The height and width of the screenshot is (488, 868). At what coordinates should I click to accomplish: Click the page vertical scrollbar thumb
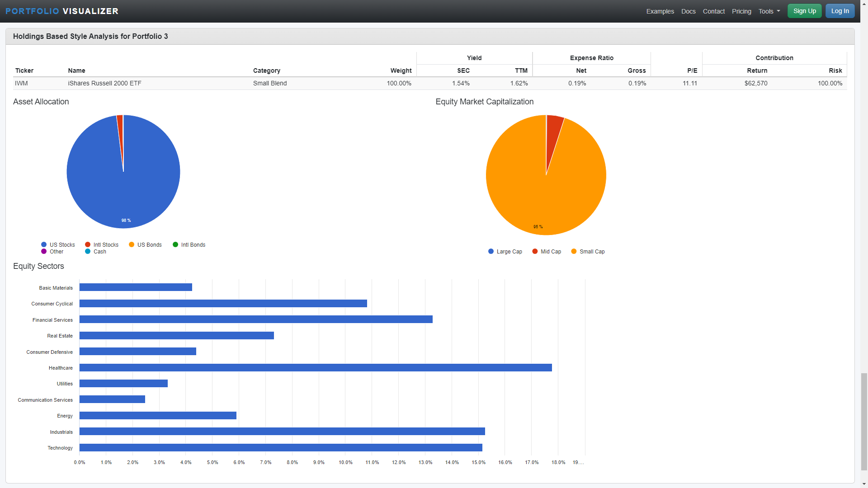(864, 422)
